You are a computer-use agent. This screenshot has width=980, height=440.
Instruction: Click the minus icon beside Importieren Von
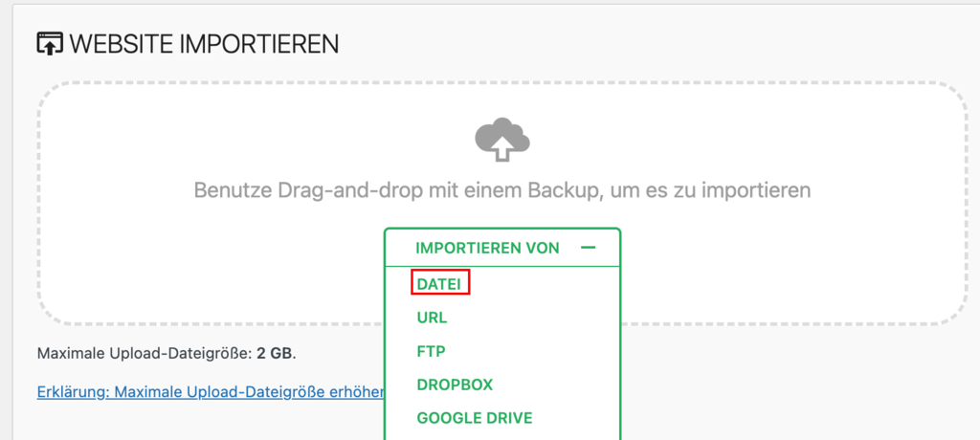click(588, 248)
